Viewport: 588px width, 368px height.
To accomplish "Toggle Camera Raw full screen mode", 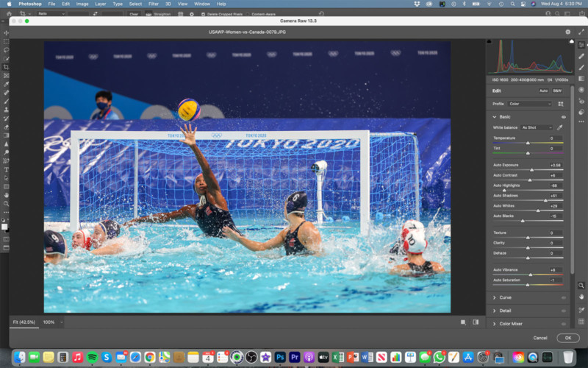I will pos(581,32).
